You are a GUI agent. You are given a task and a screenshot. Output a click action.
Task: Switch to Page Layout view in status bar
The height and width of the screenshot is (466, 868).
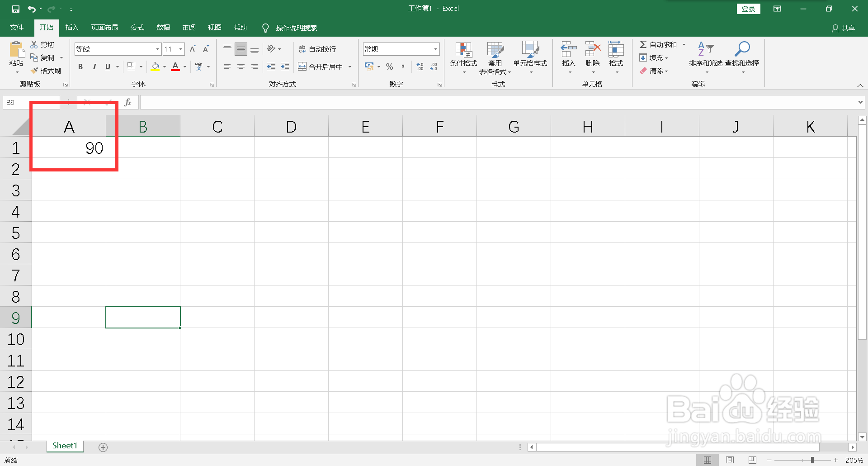click(730, 460)
